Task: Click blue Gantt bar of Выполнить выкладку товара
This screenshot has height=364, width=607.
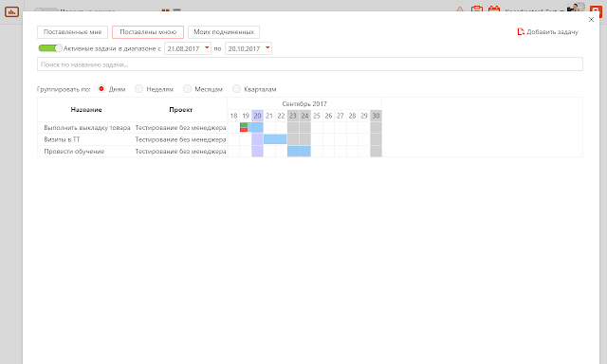Action: tap(255, 128)
